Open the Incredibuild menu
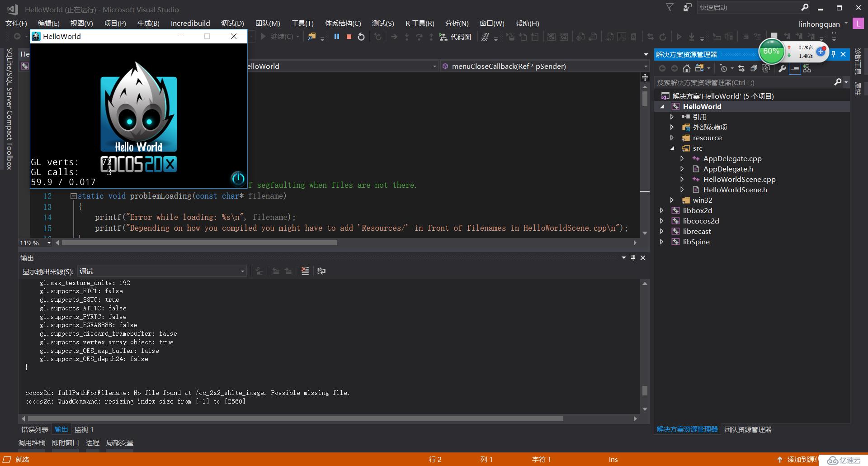Viewport: 868px width, 466px height. [x=190, y=24]
